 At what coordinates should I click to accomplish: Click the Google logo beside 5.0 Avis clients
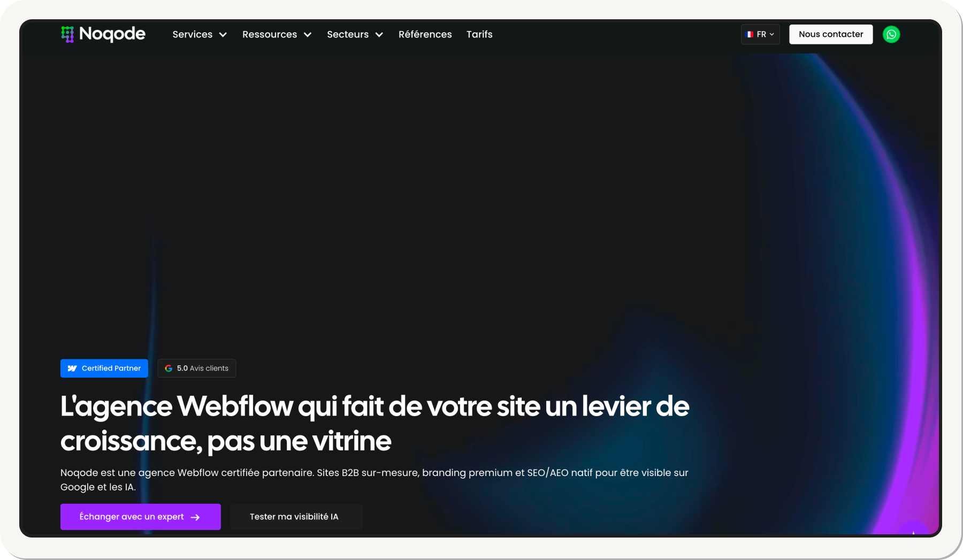pos(169,369)
